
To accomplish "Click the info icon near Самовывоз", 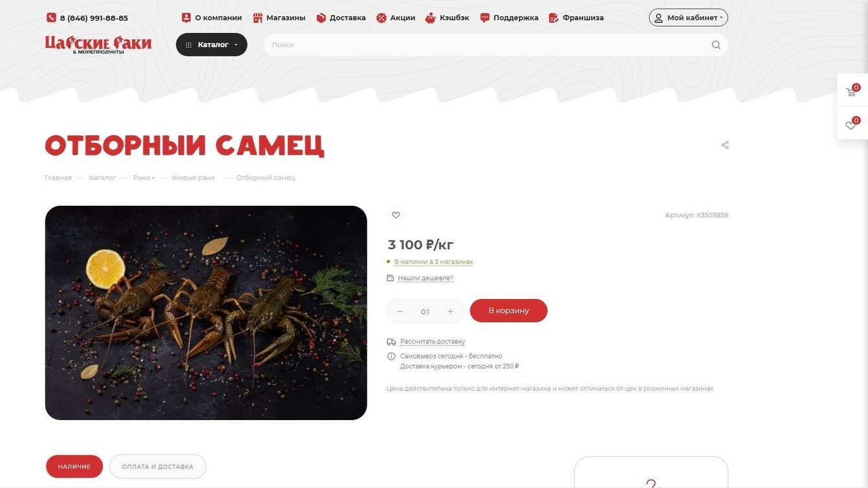I will (x=391, y=357).
